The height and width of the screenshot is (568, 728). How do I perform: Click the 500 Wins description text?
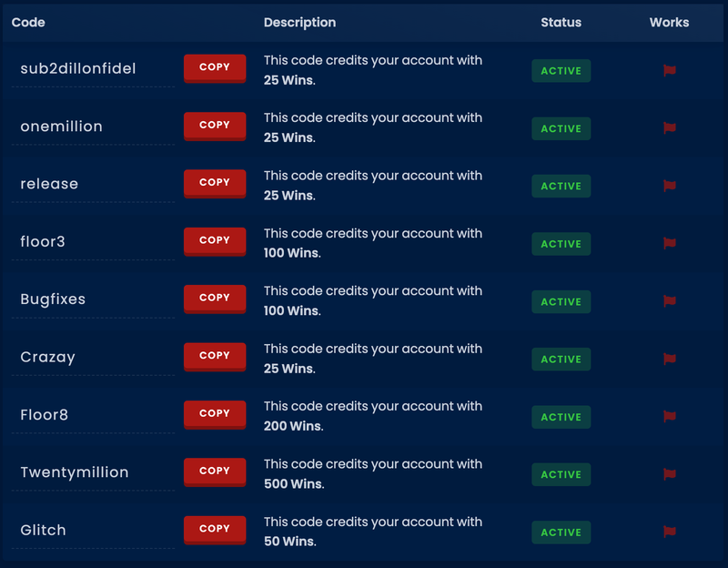(373, 473)
